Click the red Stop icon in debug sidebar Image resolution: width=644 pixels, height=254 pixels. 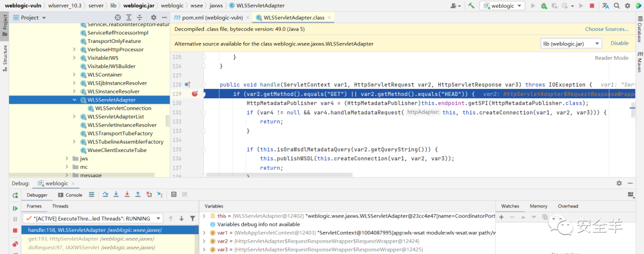click(15, 230)
